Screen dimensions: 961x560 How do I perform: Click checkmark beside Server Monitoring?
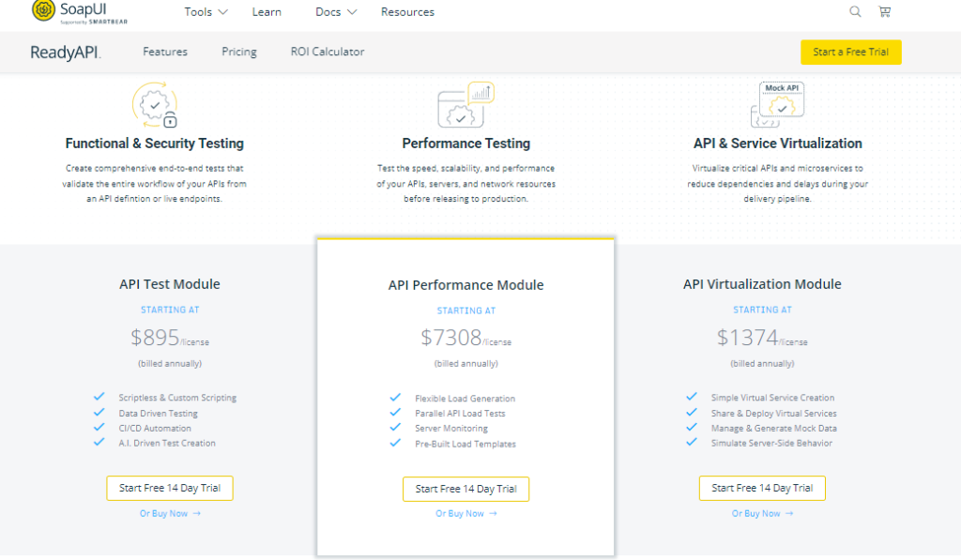(395, 427)
